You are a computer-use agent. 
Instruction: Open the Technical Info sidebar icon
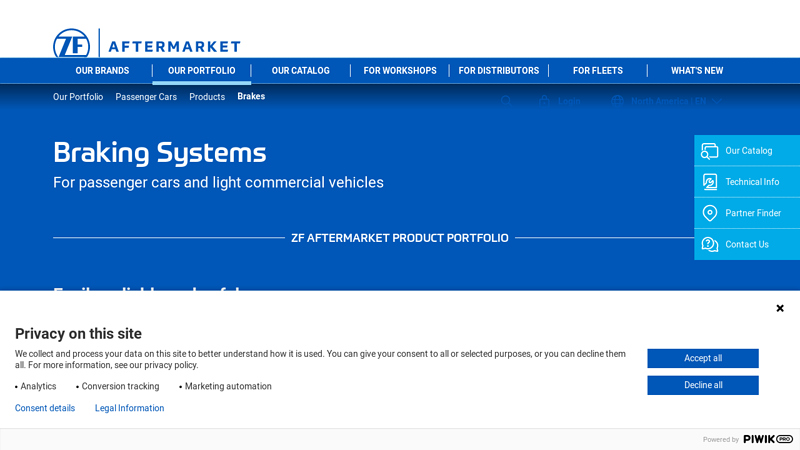[709, 182]
